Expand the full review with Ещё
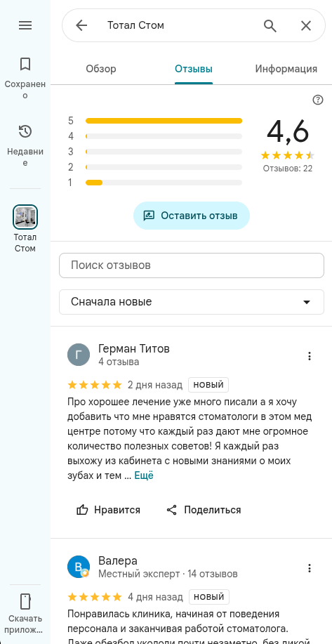 click(144, 475)
